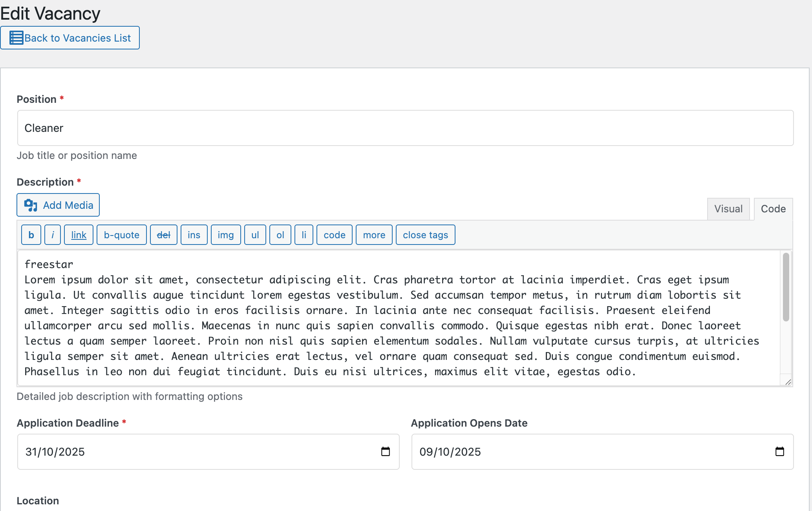Click the Position input field with 'Cleaner'
The width and height of the screenshot is (812, 511).
405,128
